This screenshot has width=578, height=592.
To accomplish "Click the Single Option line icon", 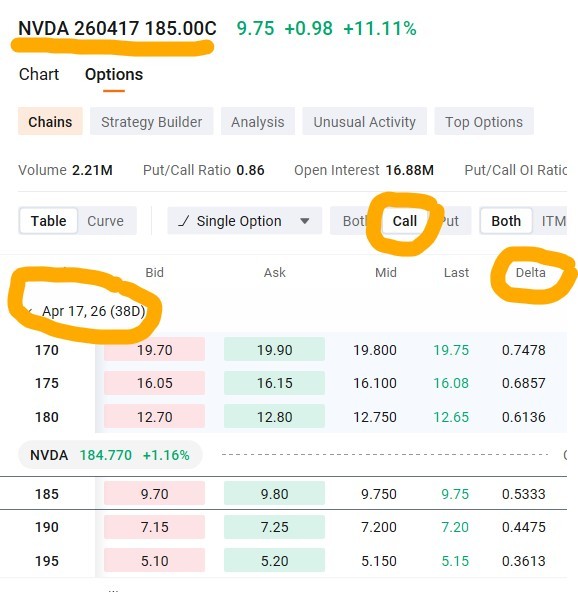I will pos(183,221).
